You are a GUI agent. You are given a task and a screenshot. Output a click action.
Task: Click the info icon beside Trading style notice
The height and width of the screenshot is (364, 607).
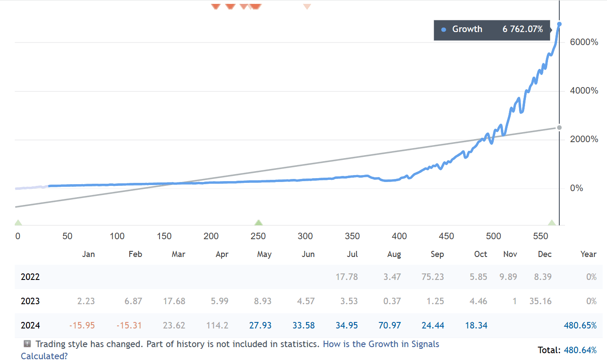coord(27,344)
